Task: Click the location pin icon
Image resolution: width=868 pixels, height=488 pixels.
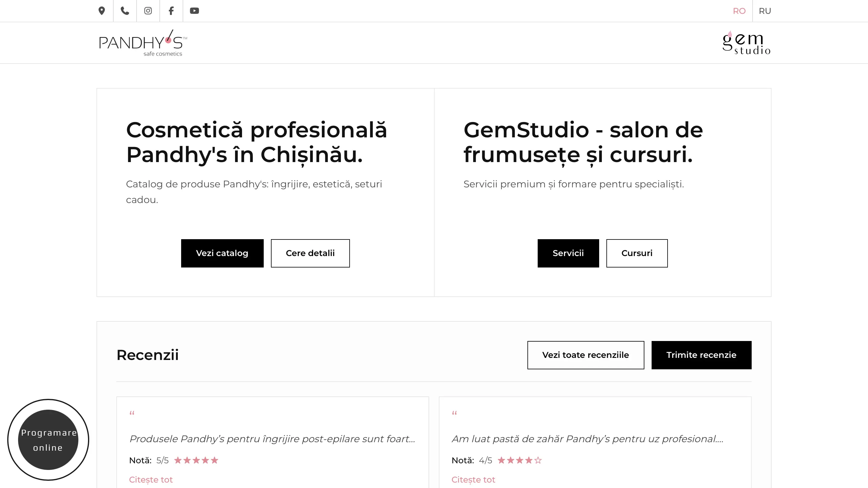Action: pyautogui.click(x=102, y=11)
